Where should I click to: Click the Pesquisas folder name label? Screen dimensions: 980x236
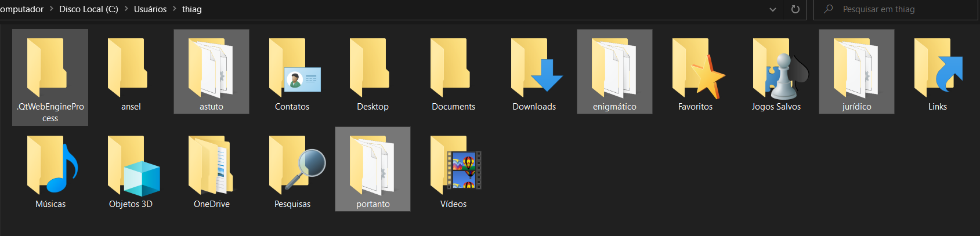tap(292, 204)
